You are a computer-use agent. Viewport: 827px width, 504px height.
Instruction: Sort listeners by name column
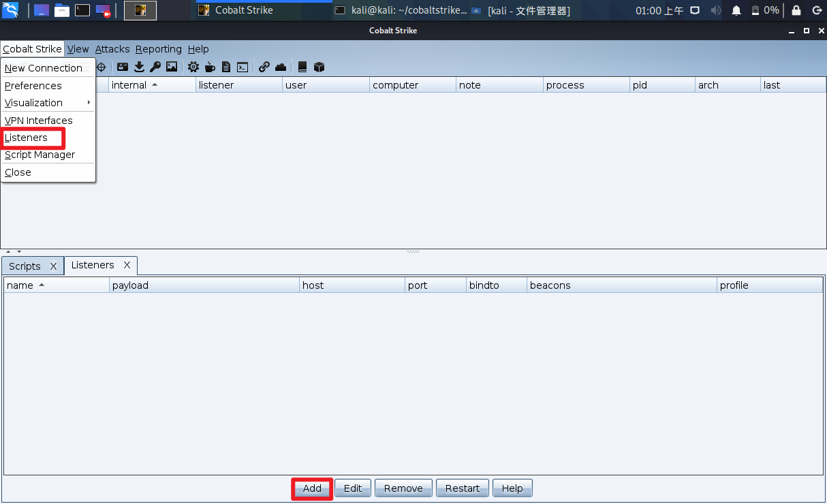(57, 285)
